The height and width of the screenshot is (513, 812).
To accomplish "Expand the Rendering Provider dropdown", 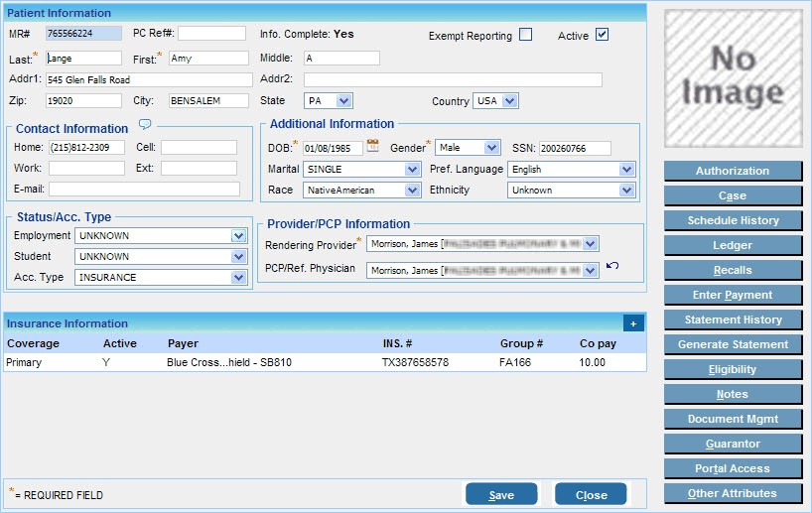I will click(591, 243).
